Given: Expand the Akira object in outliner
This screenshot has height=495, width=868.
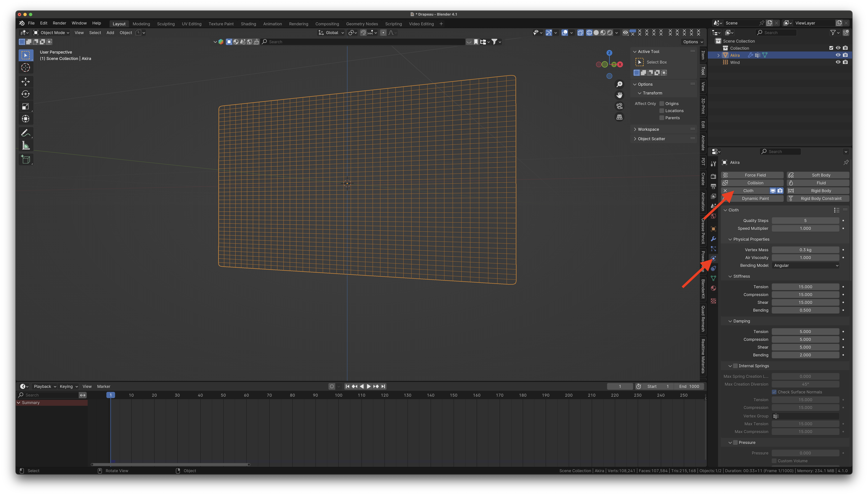Looking at the screenshot, I should point(718,55).
